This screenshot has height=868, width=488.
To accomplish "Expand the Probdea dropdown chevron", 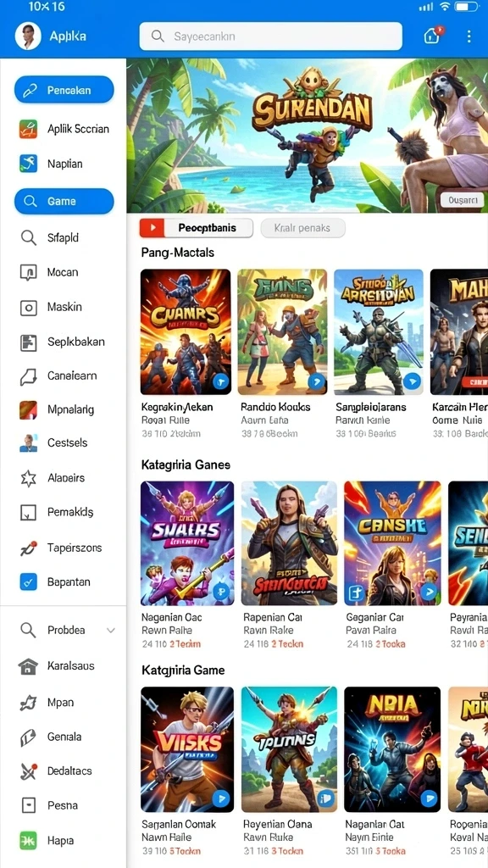I will click(111, 631).
